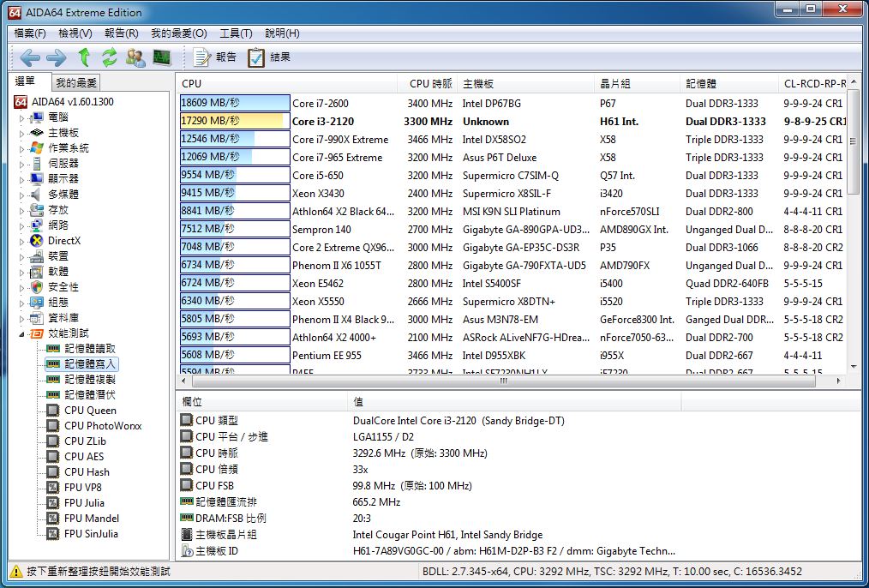Viewport: 869px width, 588px height.
Task: Click the 值 column header in details pane
Action: [515, 402]
